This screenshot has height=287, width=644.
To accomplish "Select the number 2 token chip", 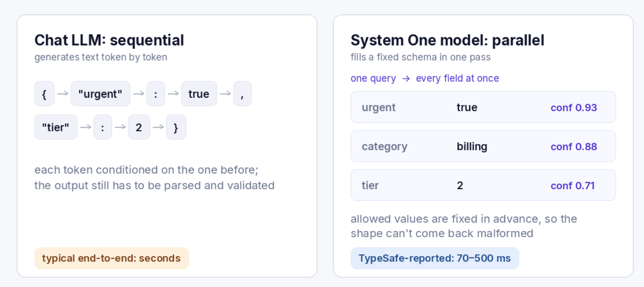I will [x=139, y=127].
